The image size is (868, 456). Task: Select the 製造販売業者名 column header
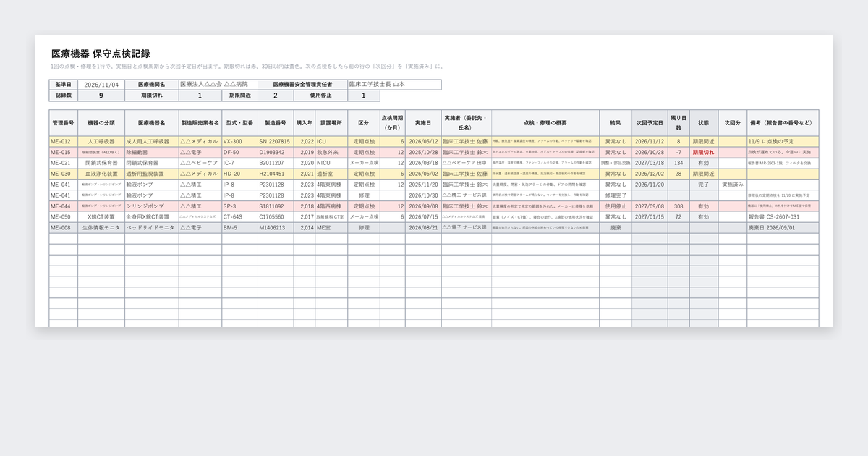[200, 123]
